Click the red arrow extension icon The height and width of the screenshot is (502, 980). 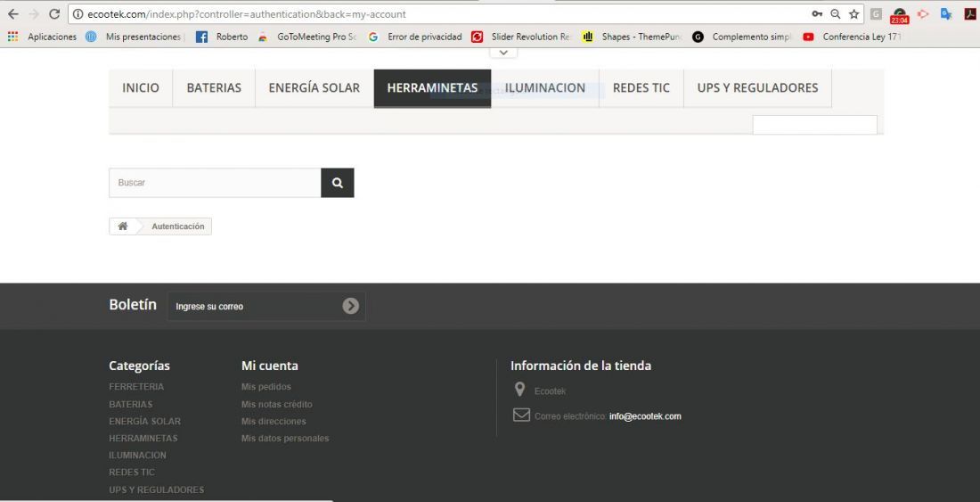point(923,13)
